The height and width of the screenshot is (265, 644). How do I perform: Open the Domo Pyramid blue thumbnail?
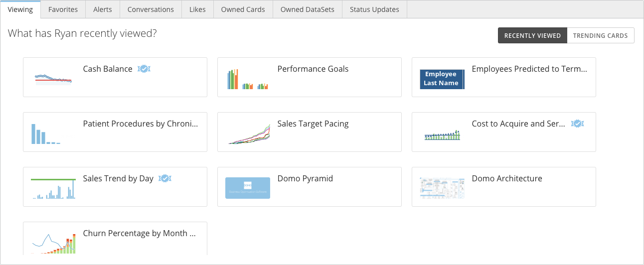pyautogui.click(x=248, y=188)
